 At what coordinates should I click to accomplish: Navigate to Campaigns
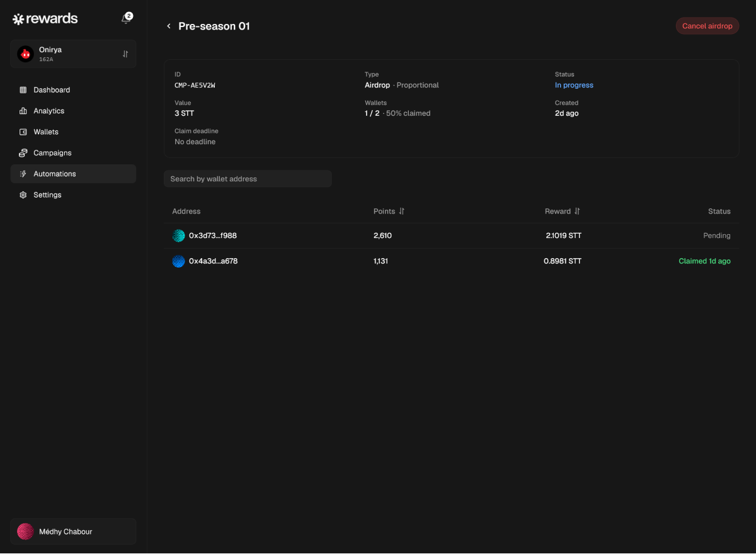coord(73,153)
